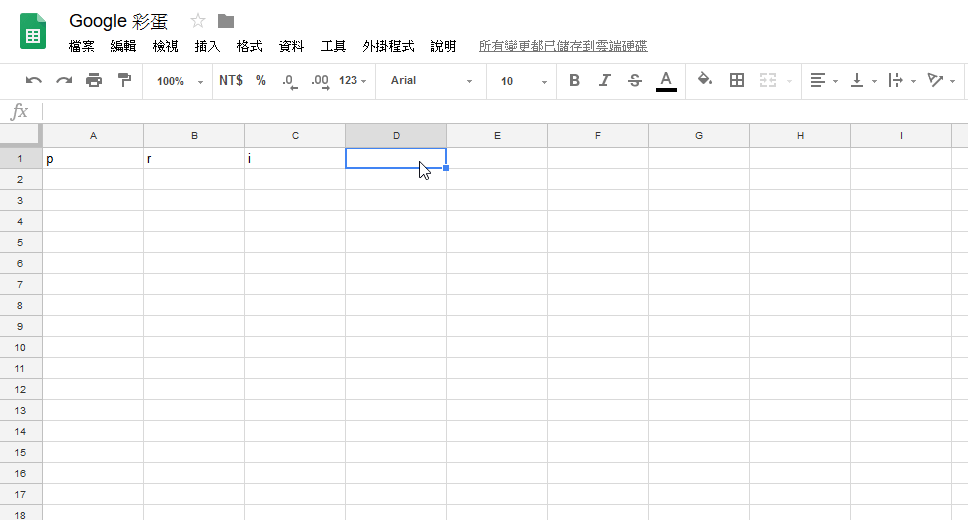Open the 插入 menu
Viewport: 968px width, 520px height.
tap(207, 46)
